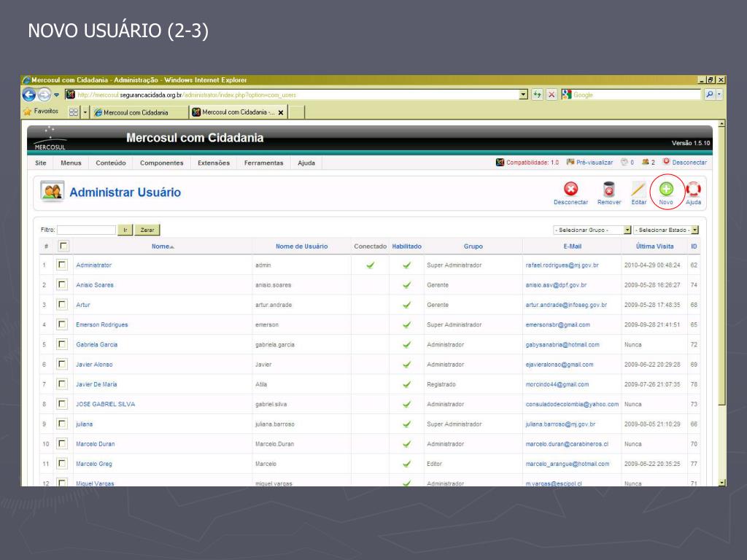
Task: Open the Site menu
Action: pos(41,163)
